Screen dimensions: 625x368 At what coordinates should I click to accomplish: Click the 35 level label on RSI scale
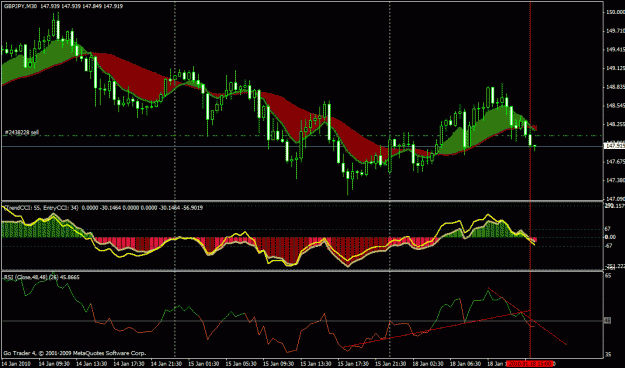(x=608, y=354)
